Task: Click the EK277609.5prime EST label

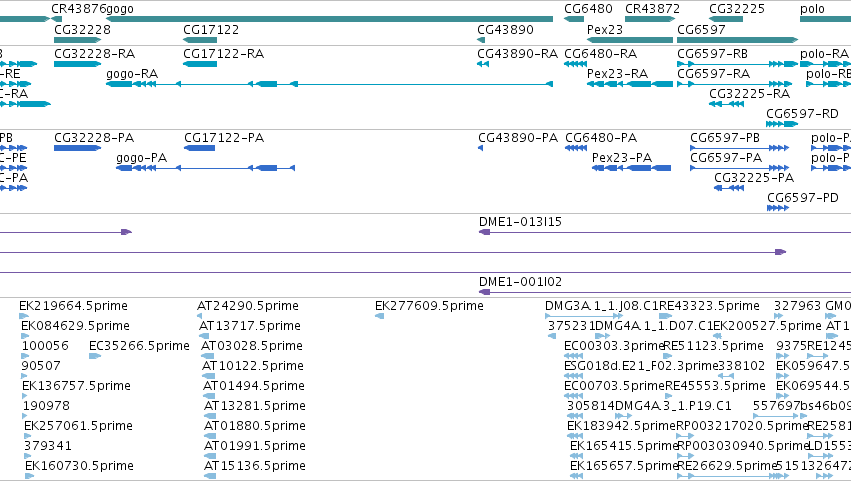Action: (429, 306)
